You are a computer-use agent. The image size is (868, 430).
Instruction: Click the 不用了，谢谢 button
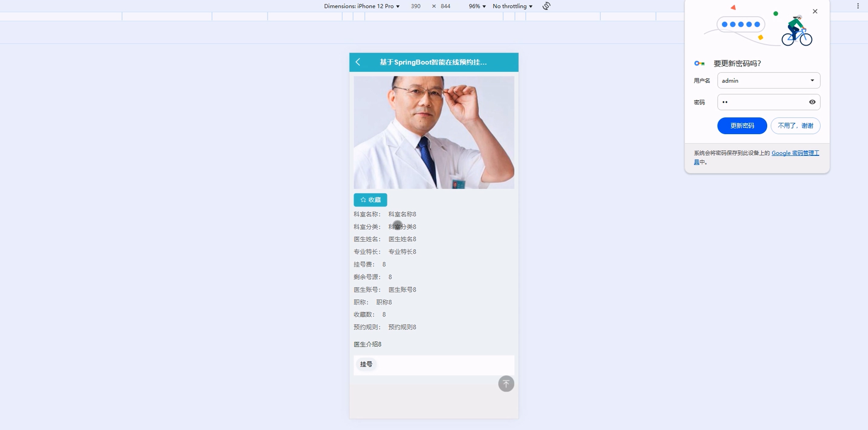pyautogui.click(x=795, y=125)
